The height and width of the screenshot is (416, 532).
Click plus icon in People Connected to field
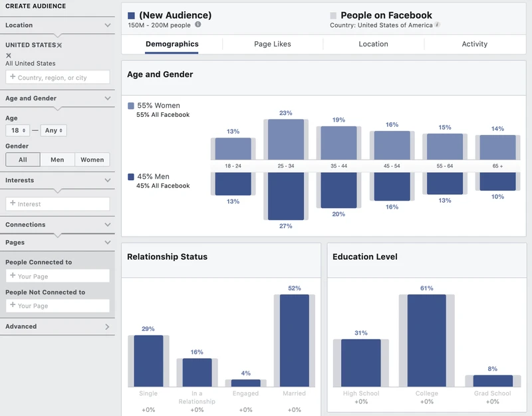(13, 275)
